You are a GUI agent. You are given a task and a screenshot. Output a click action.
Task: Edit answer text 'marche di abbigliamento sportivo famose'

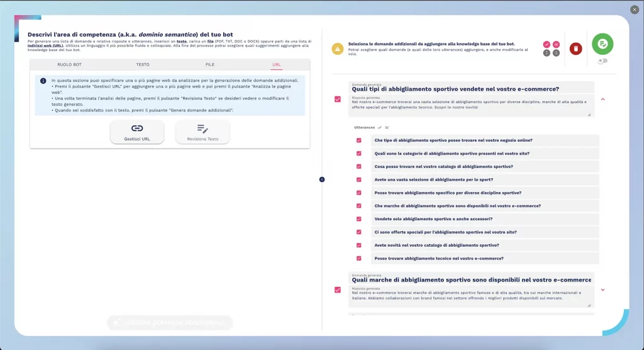pos(471,296)
